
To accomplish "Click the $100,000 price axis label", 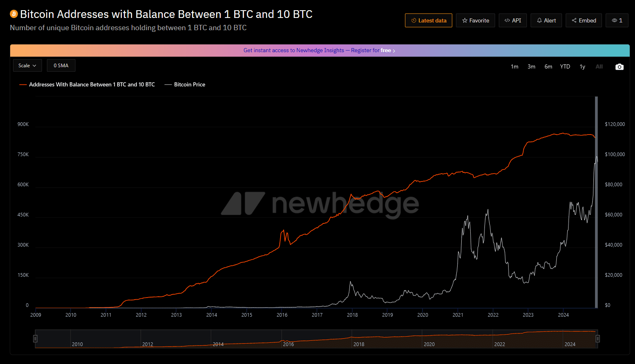I will pos(615,154).
